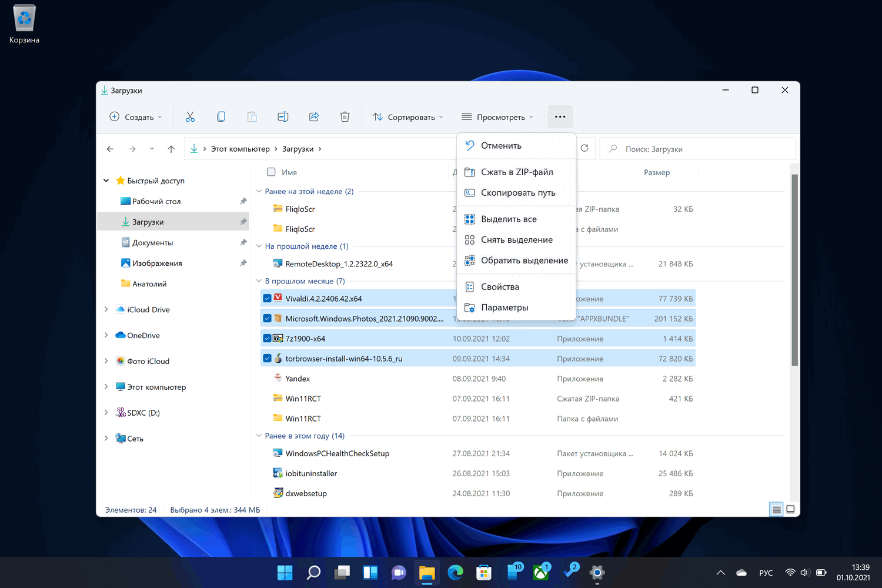Expand the Этот компьютер tree node
The width and height of the screenshot is (882, 588).
click(106, 387)
